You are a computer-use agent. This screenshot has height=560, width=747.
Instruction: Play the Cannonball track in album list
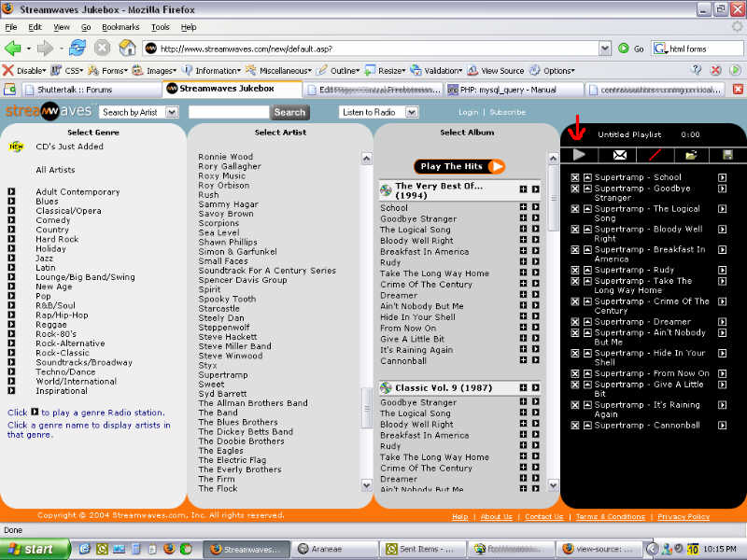pos(535,360)
